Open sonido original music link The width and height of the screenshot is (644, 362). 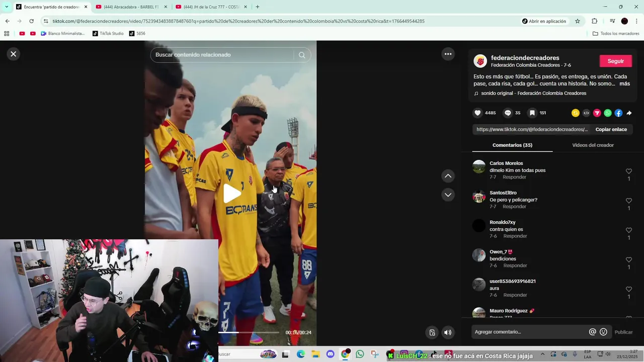(533, 94)
